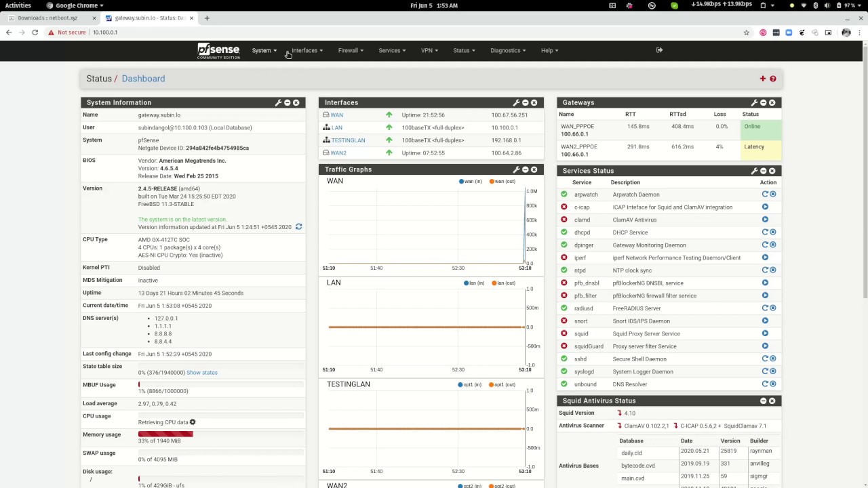Restart the unbound DNS Resolver service
This screenshot has height=488, width=868.
pyautogui.click(x=765, y=384)
